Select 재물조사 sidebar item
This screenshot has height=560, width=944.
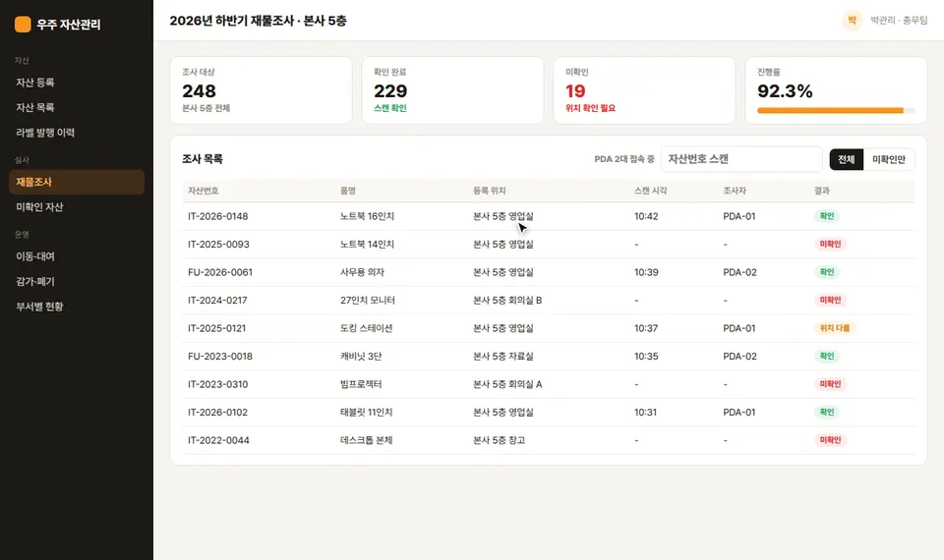click(77, 182)
